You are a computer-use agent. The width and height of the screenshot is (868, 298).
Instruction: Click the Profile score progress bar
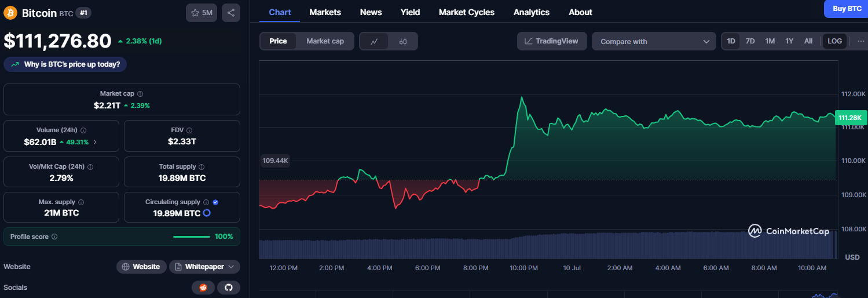tap(192, 237)
